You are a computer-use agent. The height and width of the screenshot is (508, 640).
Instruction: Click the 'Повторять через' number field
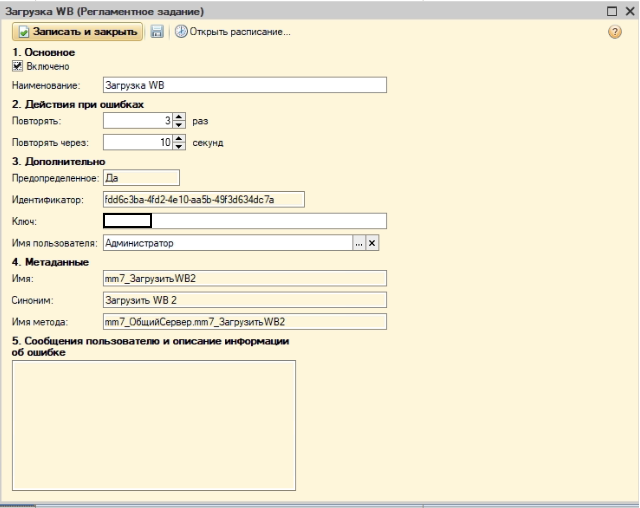click(x=138, y=142)
